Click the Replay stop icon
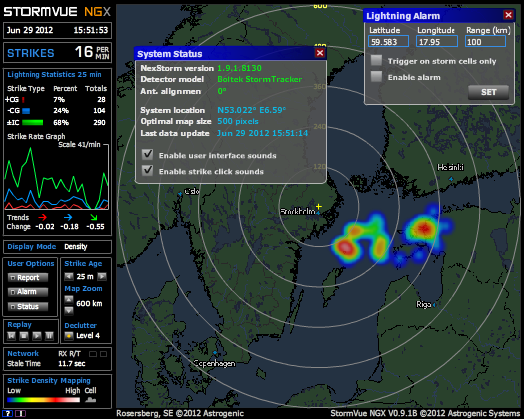This screenshot has width=524, height=419. (x=24, y=335)
